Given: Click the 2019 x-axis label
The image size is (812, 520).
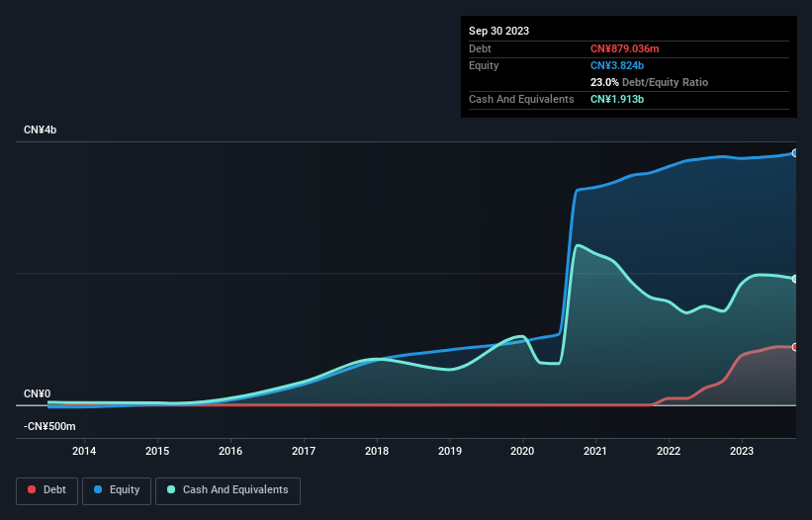Looking at the screenshot, I should [x=449, y=451].
